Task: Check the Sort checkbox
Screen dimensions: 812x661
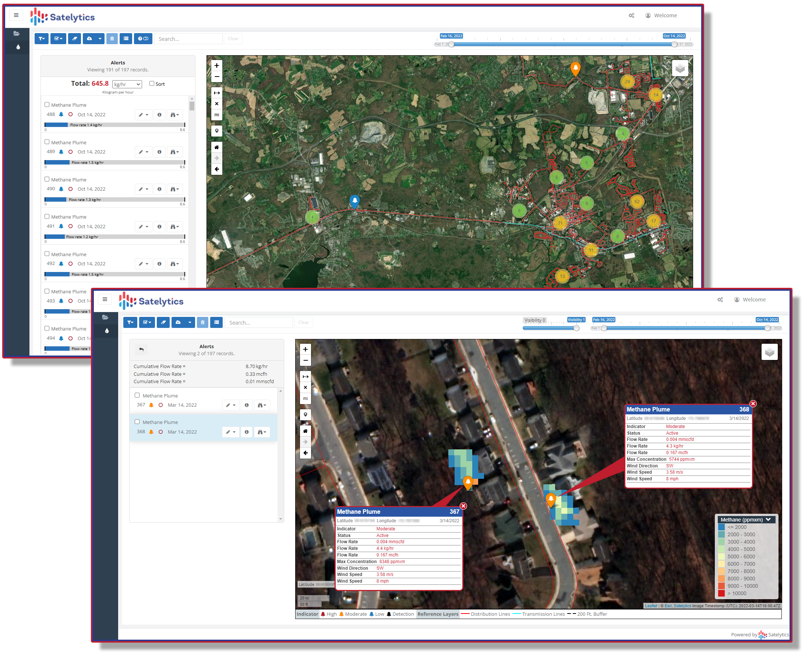Action: pos(152,84)
